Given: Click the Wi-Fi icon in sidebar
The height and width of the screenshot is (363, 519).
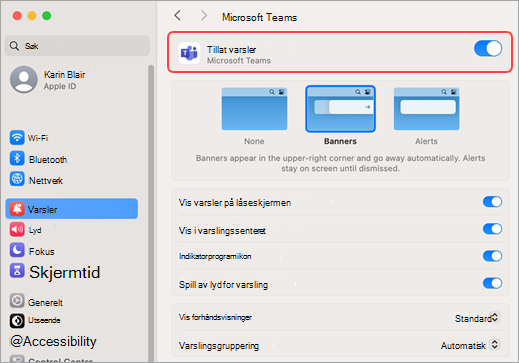Looking at the screenshot, I should [x=17, y=137].
